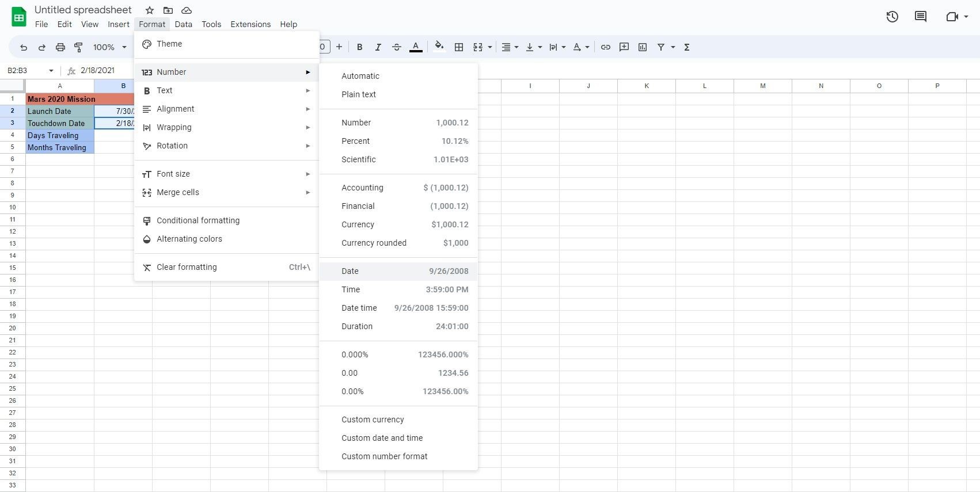Apply Plain text format
Image resolution: width=980 pixels, height=492 pixels.
[398, 94]
